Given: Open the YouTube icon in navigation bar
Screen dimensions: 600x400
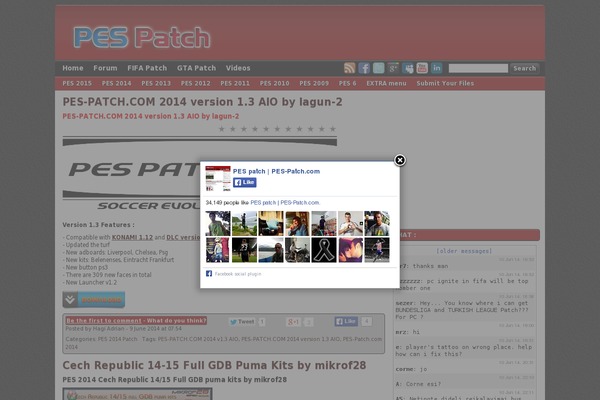Looking at the screenshot, I should click(422, 68).
